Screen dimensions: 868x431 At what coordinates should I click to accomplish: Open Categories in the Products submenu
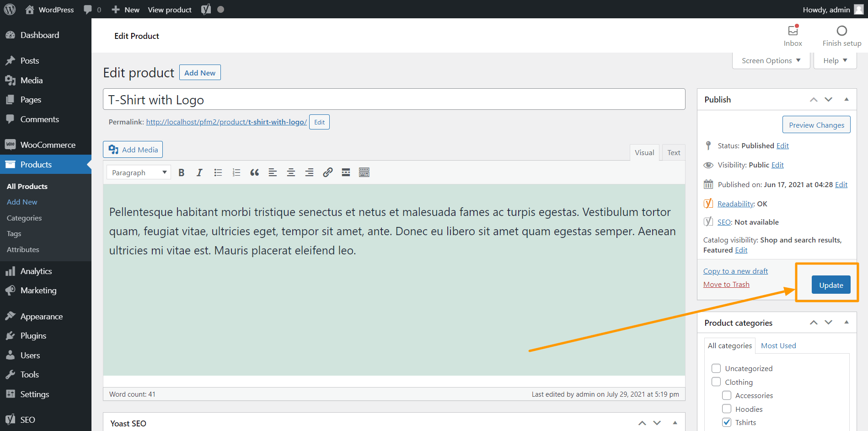[x=24, y=218]
